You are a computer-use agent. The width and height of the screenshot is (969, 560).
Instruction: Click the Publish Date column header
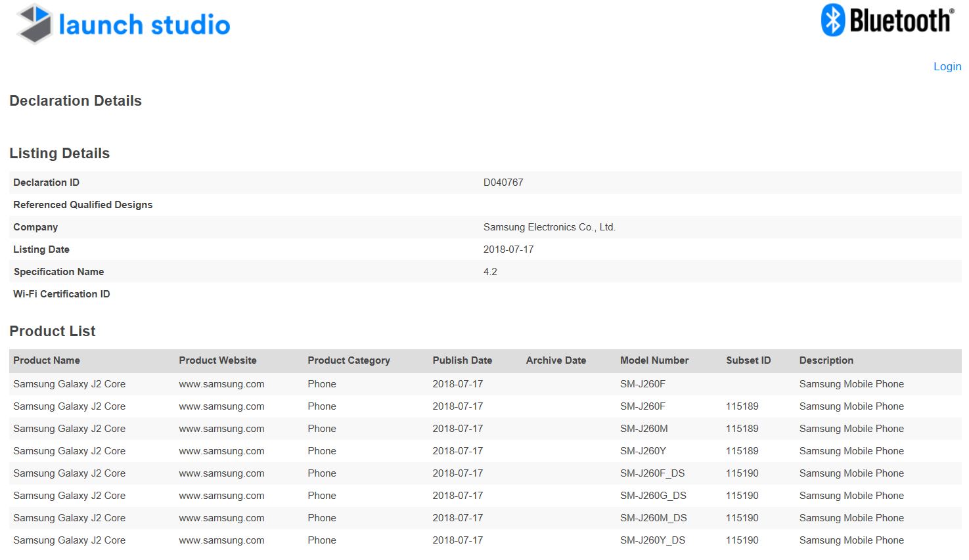(x=462, y=360)
